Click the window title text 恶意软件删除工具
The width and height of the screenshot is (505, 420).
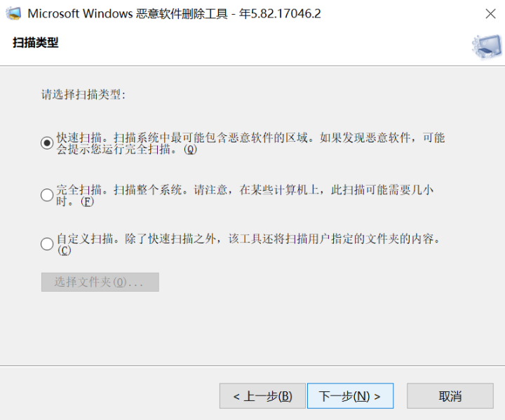click(182, 14)
